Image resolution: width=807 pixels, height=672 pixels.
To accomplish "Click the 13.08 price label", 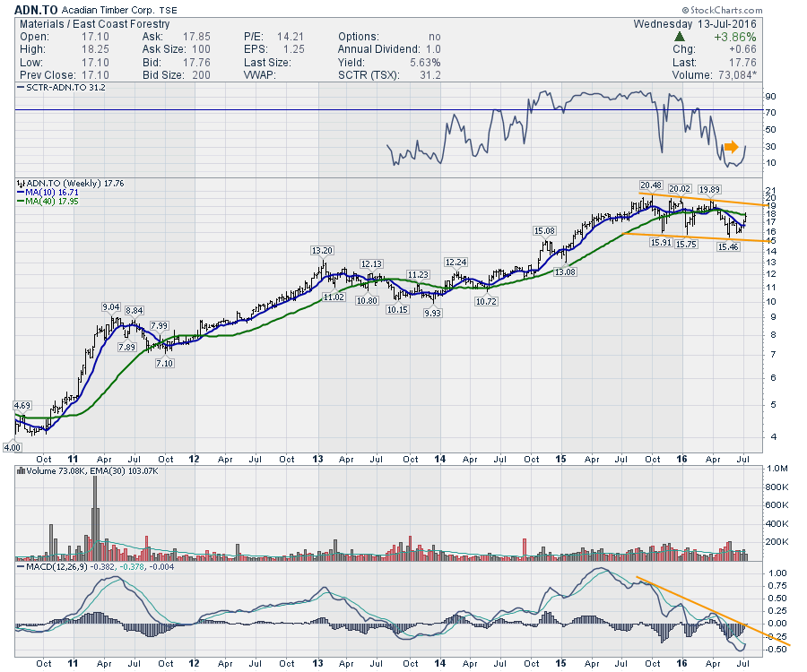I will (565, 271).
